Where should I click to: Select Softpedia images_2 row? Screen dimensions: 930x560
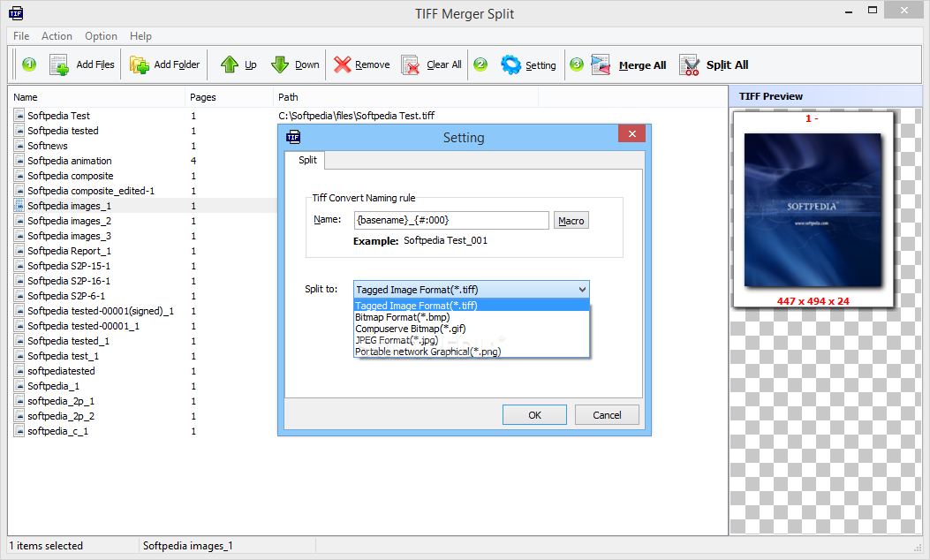click(x=70, y=221)
